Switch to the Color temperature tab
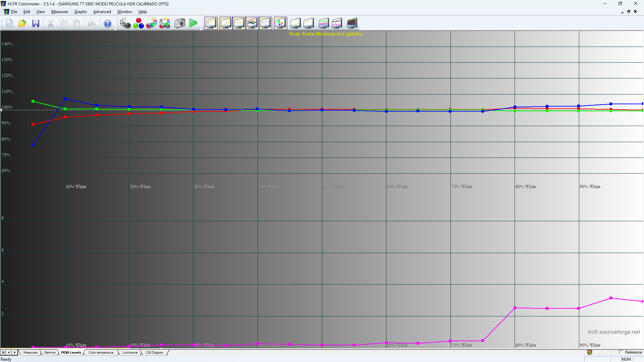This screenshot has height=362, width=644. tap(101, 353)
